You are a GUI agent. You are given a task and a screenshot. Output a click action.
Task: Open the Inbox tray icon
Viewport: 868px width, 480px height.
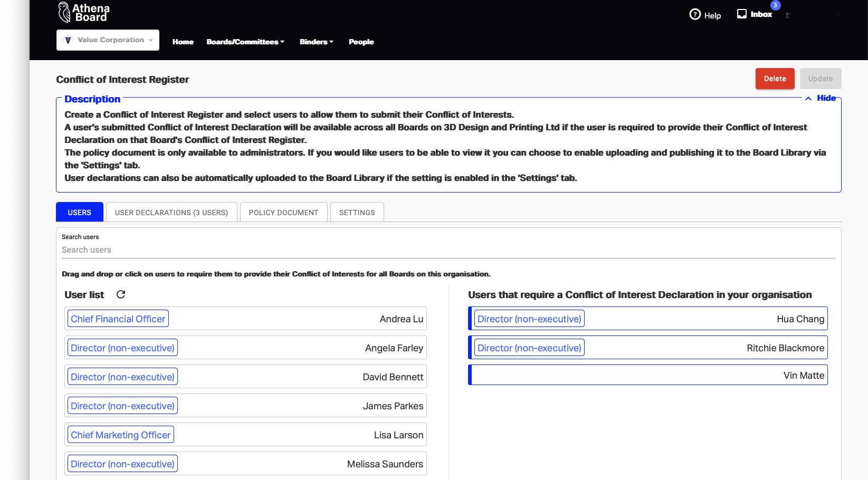pyautogui.click(x=742, y=14)
